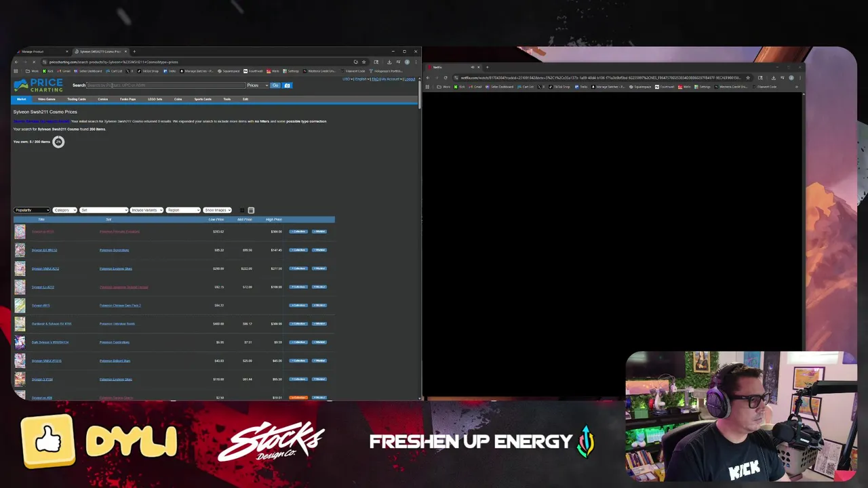Open downloads in the Netflix browser window
The width and height of the screenshot is (868, 488).
[773, 78]
